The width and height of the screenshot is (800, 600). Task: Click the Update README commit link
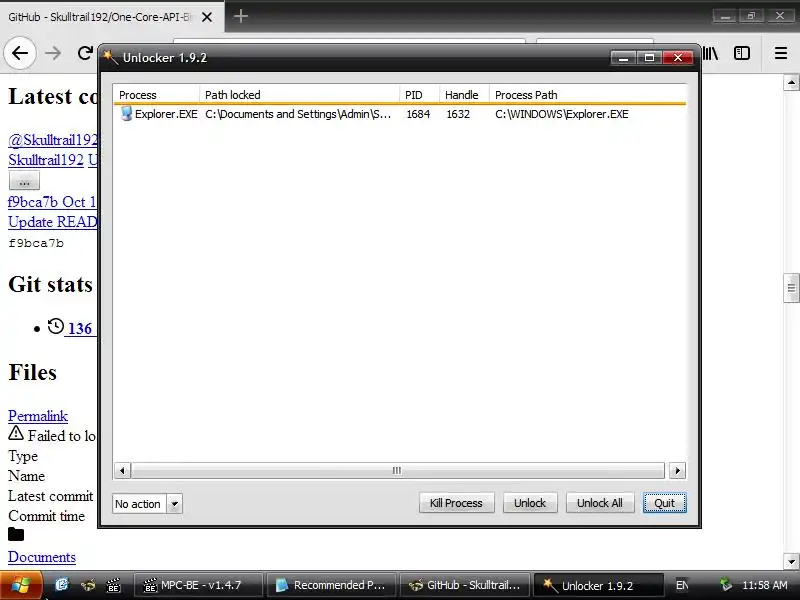pos(53,222)
